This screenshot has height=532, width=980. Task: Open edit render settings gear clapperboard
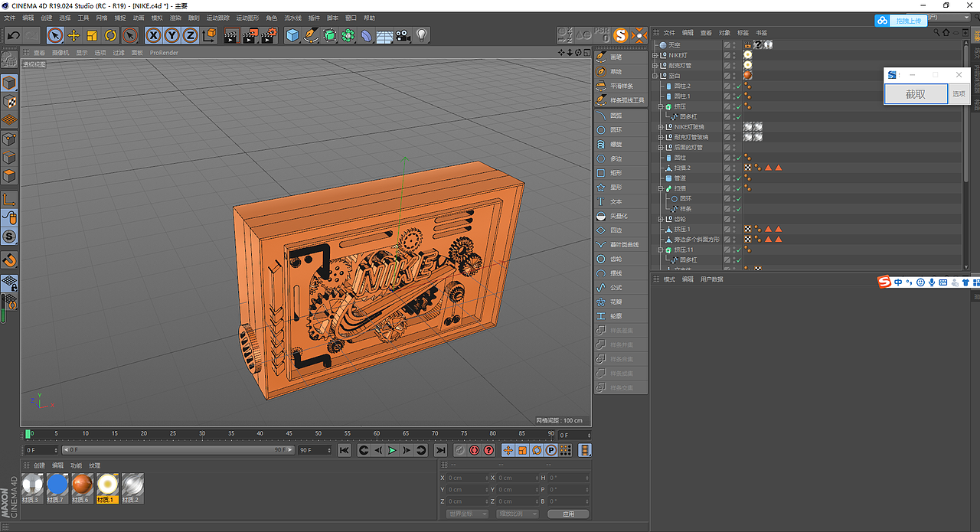tap(268, 35)
